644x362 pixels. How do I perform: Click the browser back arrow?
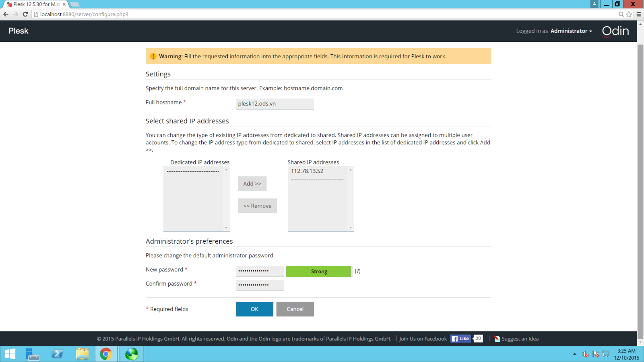[x=6, y=14]
